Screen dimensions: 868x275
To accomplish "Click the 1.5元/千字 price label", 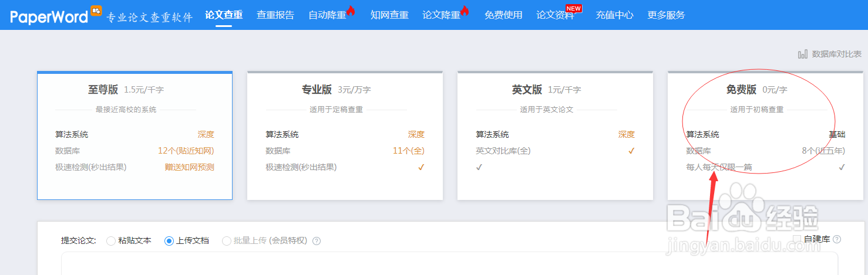I will pyautogui.click(x=144, y=90).
